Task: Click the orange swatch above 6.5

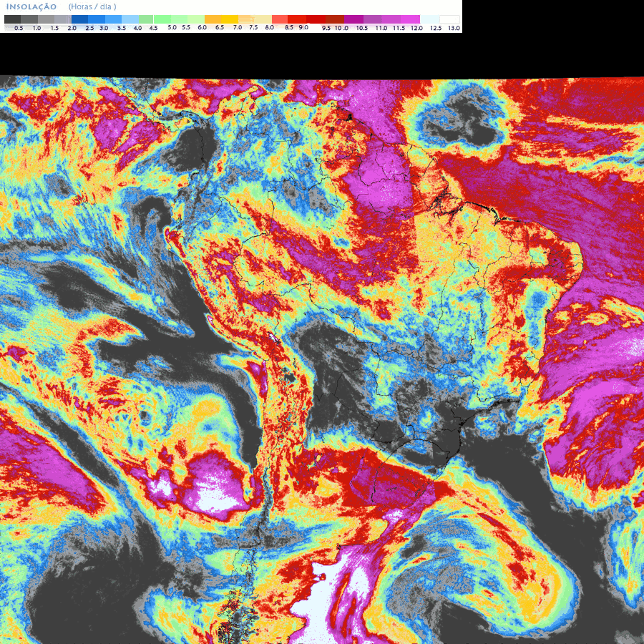Action: pyautogui.click(x=213, y=19)
